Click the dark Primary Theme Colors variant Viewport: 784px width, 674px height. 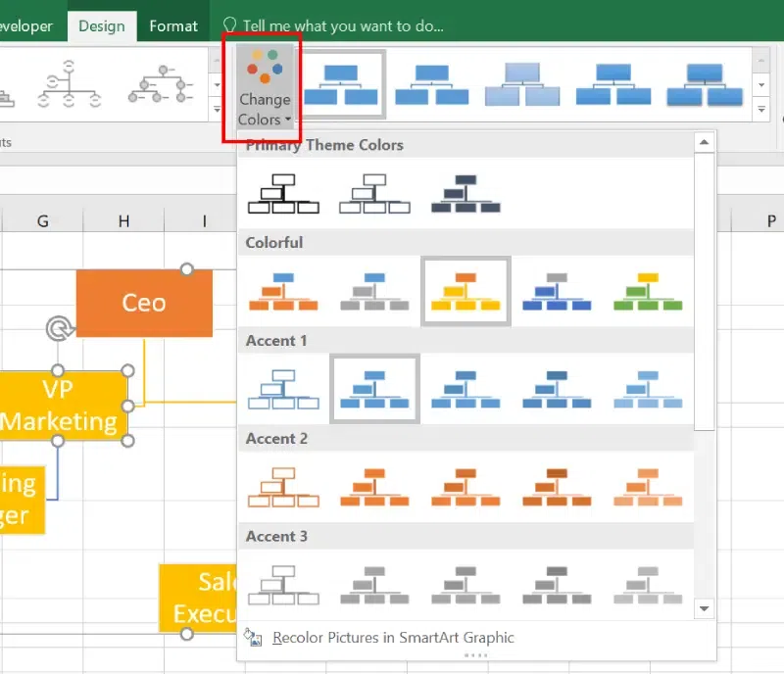(x=465, y=192)
